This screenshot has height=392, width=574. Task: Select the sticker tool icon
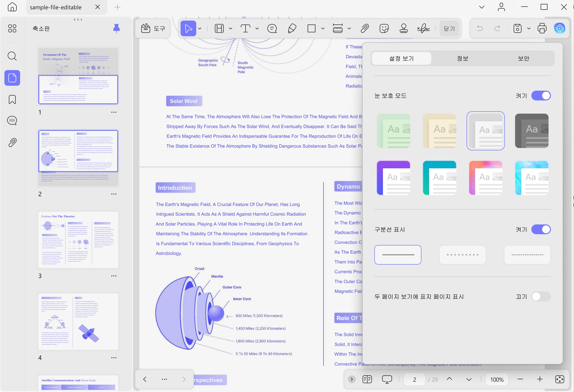[384, 28]
